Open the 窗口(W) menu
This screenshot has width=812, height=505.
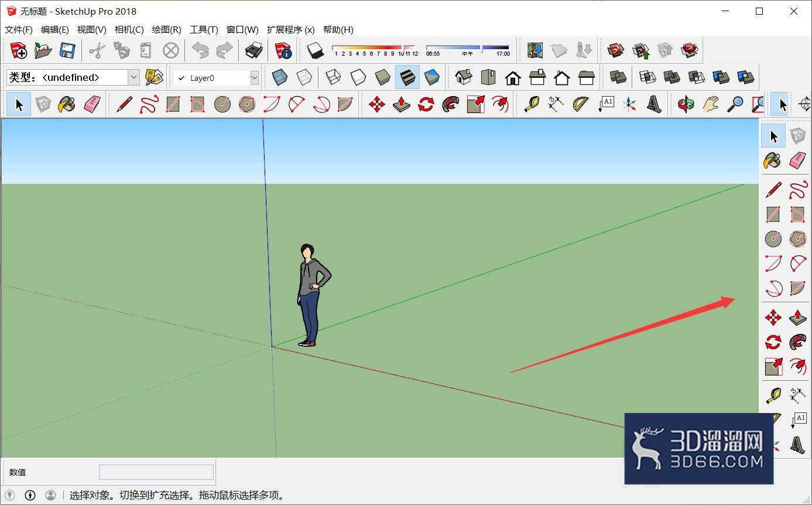tap(242, 29)
